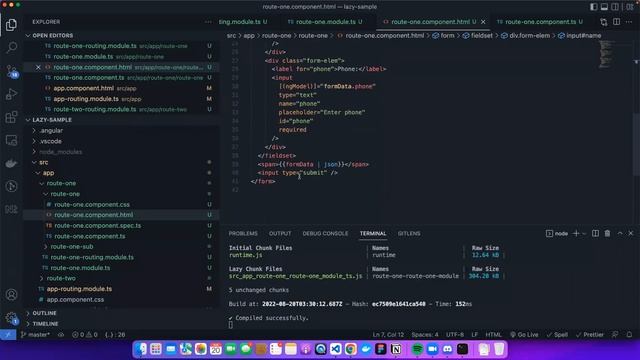Kill the terminal with trash icon
The width and height of the screenshot is (640, 360).
(x=607, y=233)
